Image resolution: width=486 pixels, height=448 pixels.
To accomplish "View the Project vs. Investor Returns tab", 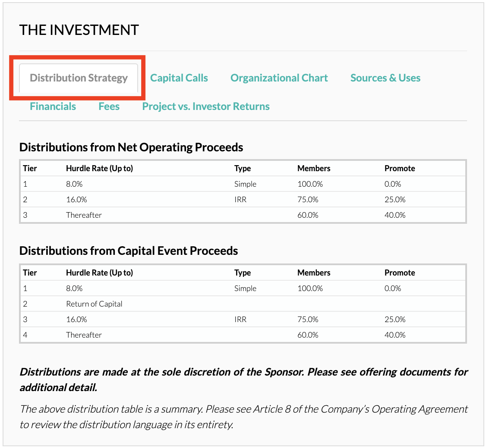I will pos(206,107).
